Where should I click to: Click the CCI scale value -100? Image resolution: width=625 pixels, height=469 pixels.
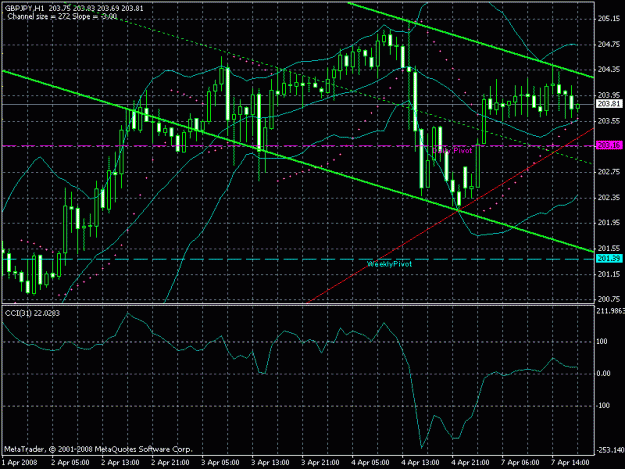[x=603, y=405]
